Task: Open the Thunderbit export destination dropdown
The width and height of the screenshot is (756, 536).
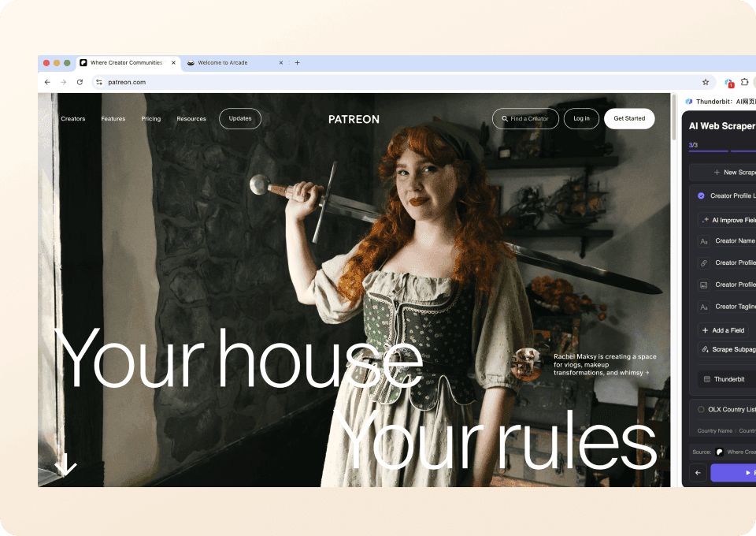Action: click(x=726, y=379)
